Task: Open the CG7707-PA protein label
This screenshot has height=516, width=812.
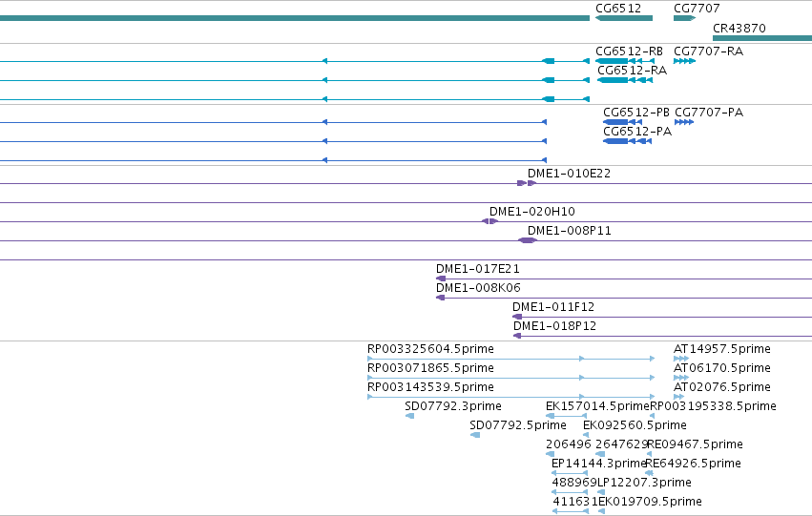Action: pyautogui.click(x=709, y=113)
